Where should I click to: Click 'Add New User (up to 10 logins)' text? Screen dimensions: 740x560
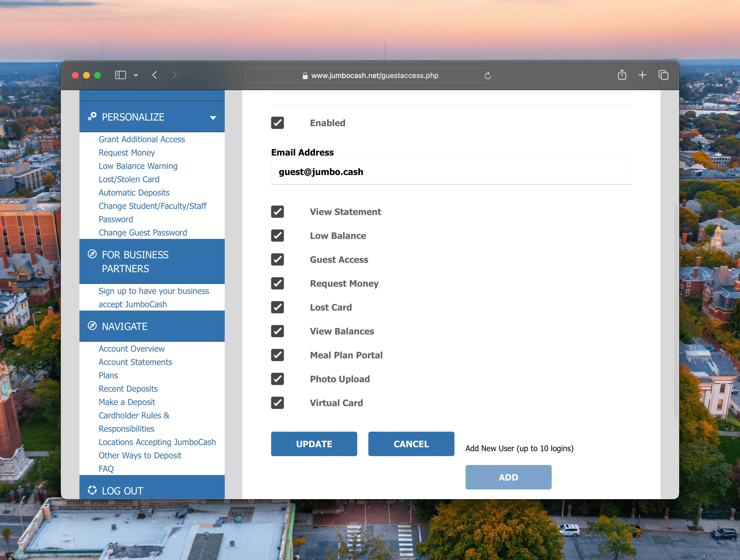point(519,448)
